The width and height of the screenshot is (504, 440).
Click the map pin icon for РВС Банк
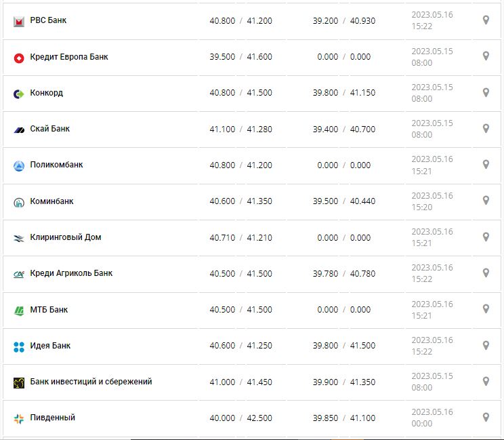pos(486,20)
